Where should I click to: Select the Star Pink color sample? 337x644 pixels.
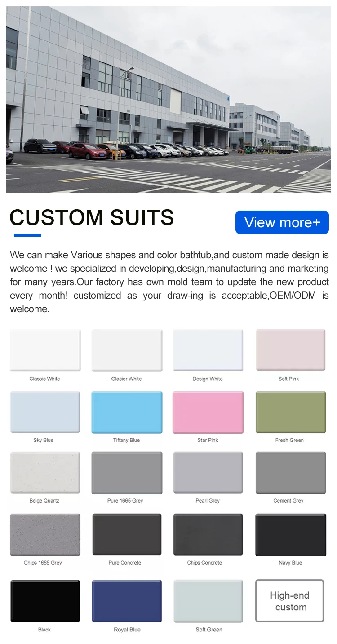[208, 412]
